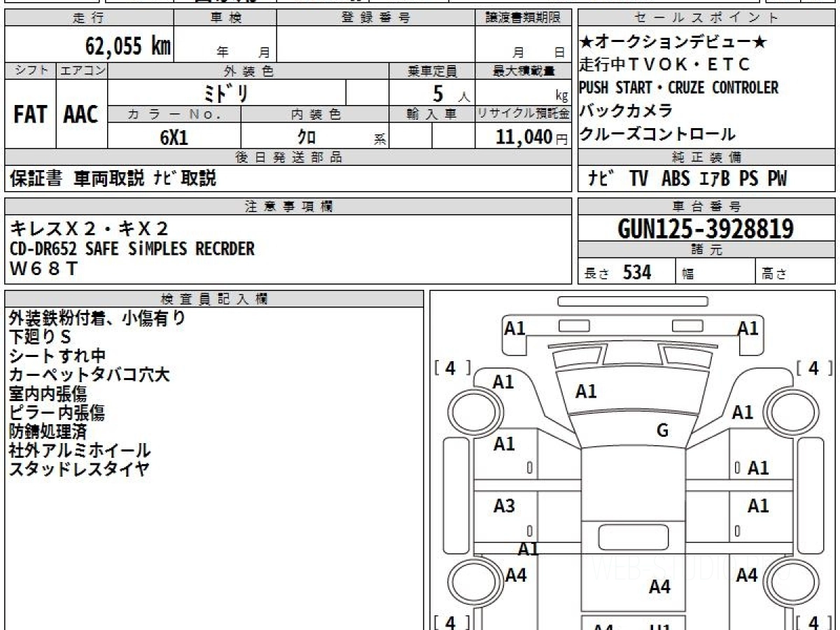
Task: Select the seating capacity value 5 人
Action: (x=451, y=94)
